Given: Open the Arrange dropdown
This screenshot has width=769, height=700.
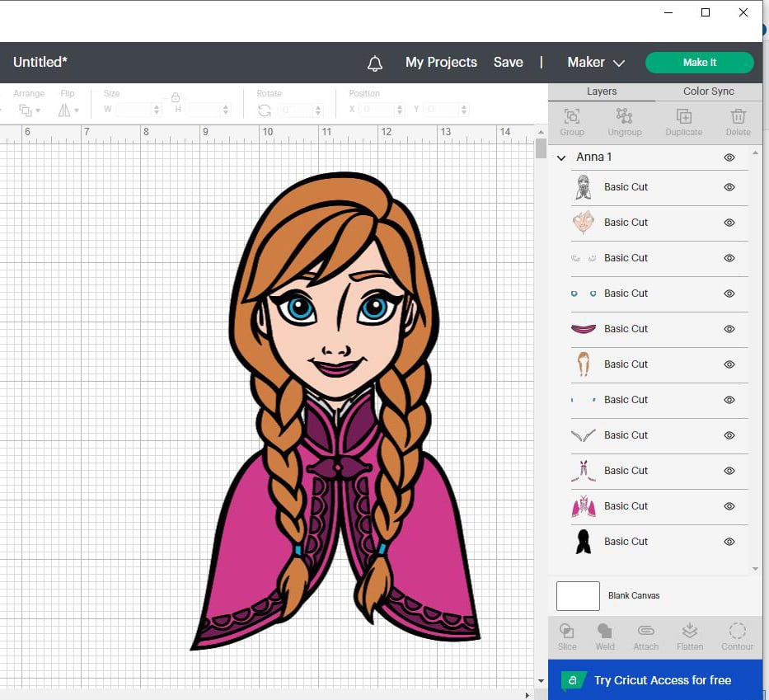Looking at the screenshot, I should click(x=29, y=110).
